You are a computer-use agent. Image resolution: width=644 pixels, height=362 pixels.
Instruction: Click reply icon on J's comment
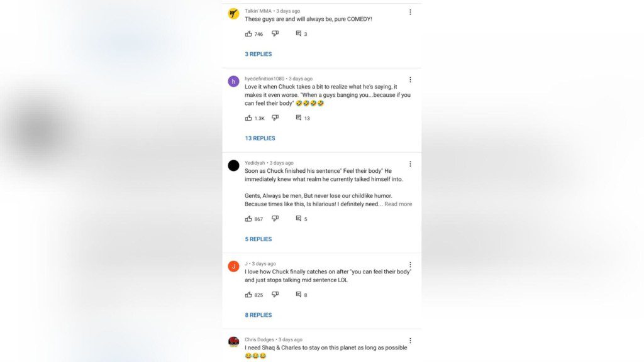pos(299,295)
